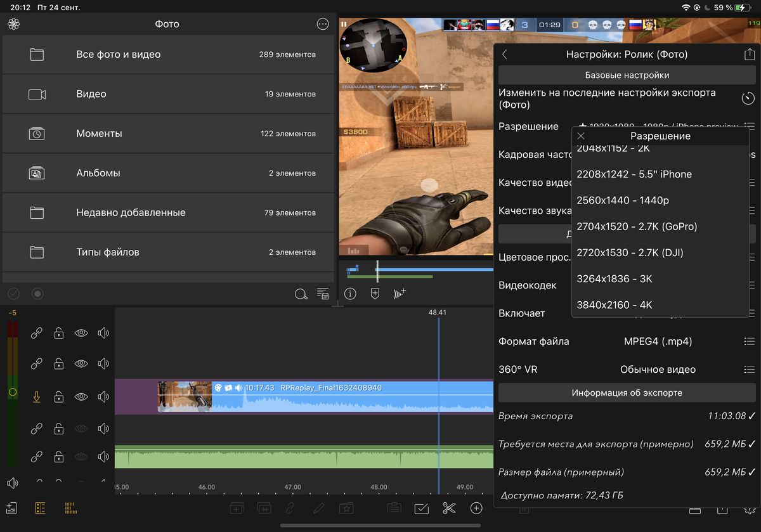
Task: Mute the green audio track speaker
Action: 103,457
